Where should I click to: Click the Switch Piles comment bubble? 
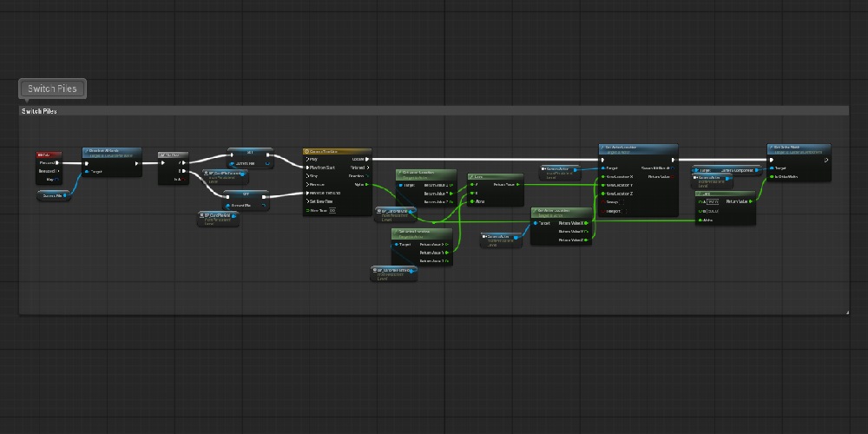click(53, 89)
